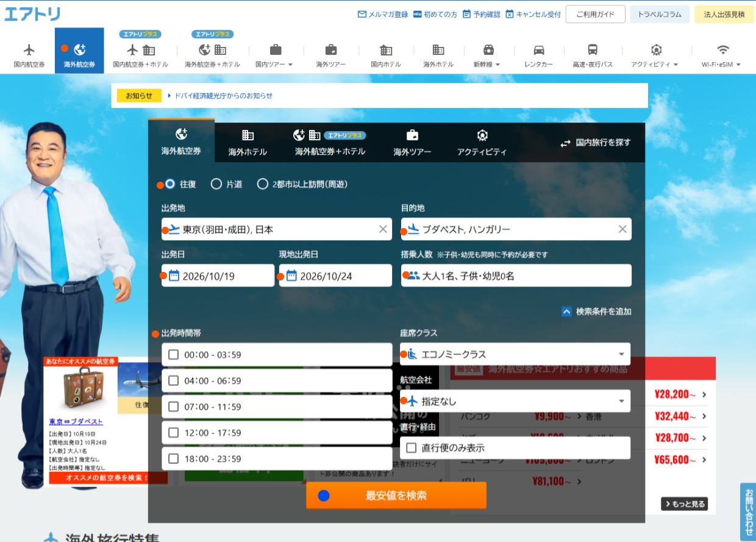Image resolution: width=756 pixels, height=542 pixels.
Task: Check 18:00 - 23:59 departure time
Action: coord(174,458)
